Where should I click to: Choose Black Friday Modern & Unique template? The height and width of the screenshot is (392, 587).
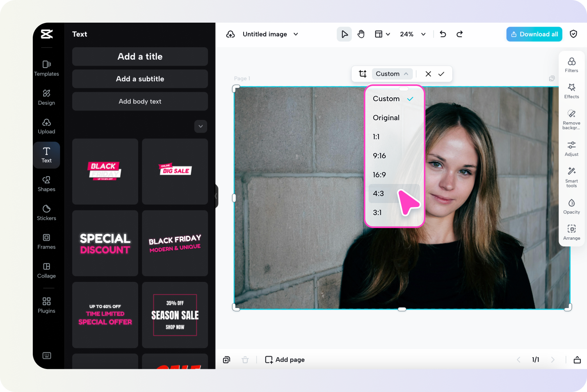(175, 243)
